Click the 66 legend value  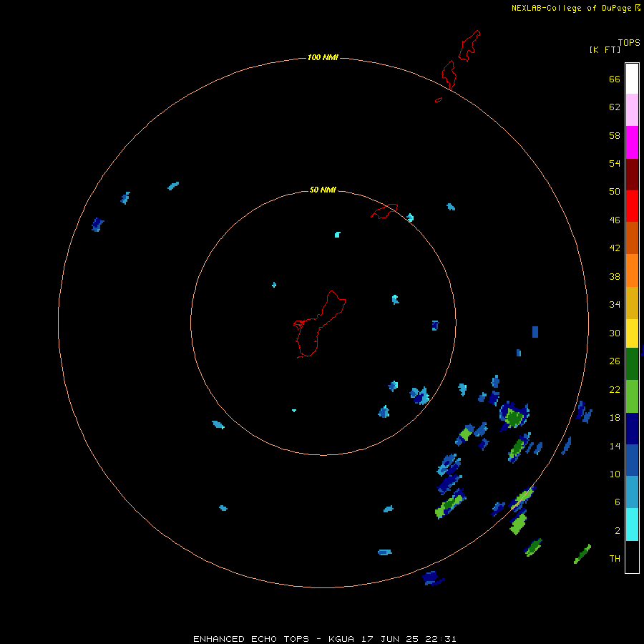click(615, 79)
